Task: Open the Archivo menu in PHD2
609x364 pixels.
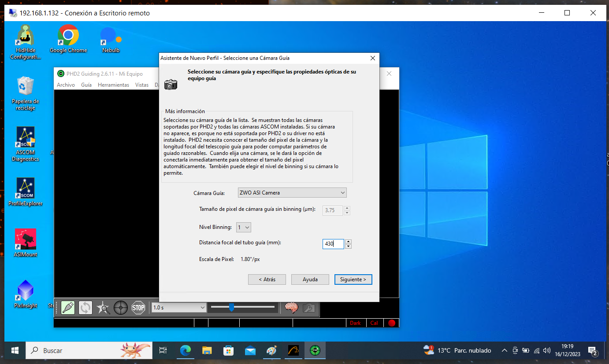Action: click(66, 85)
